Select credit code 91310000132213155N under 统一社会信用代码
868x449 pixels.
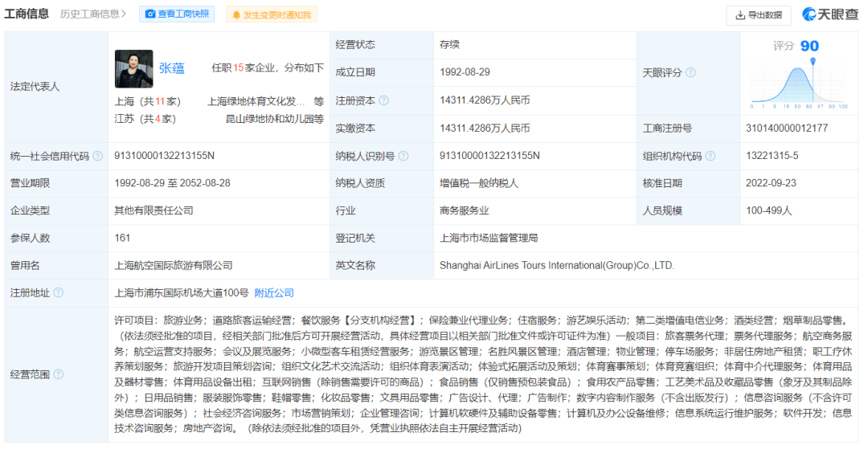[165, 156]
